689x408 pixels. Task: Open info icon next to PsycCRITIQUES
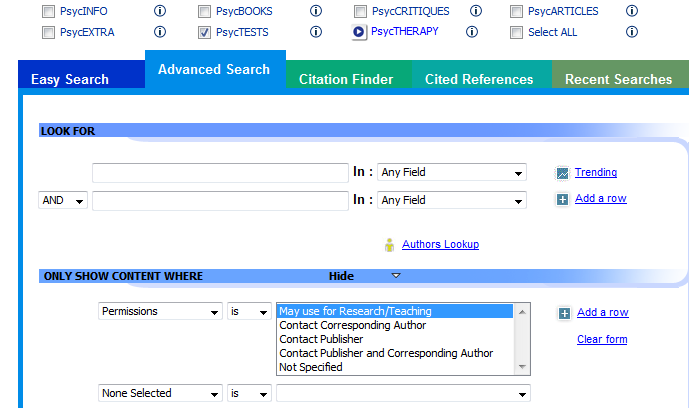coord(476,11)
